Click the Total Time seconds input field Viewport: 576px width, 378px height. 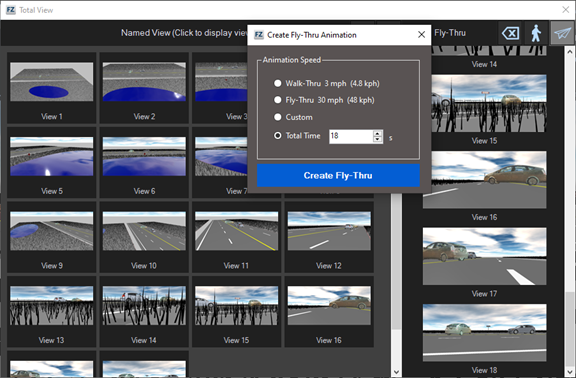(x=351, y=136)
